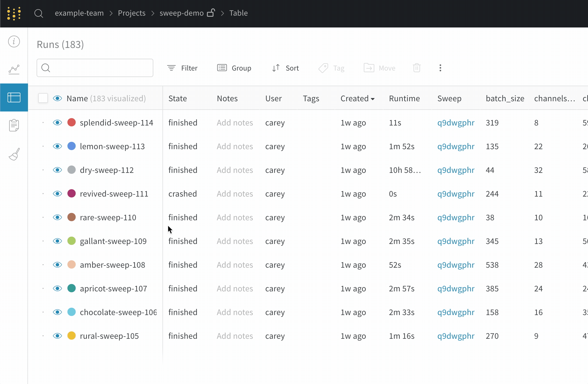Image resolution: width=588 pixels, height=384 pixels.
Task: Click the green color dot of gallant-sweep-109
Action: click(72, 241)
